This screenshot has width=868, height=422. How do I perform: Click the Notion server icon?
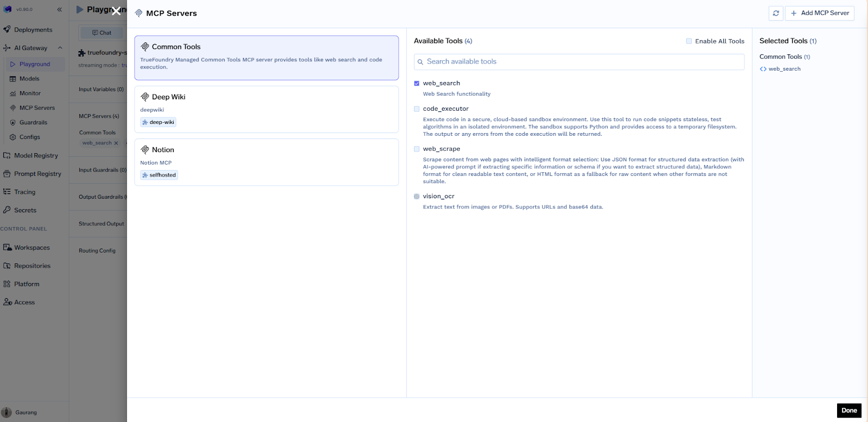click(145, 149)
